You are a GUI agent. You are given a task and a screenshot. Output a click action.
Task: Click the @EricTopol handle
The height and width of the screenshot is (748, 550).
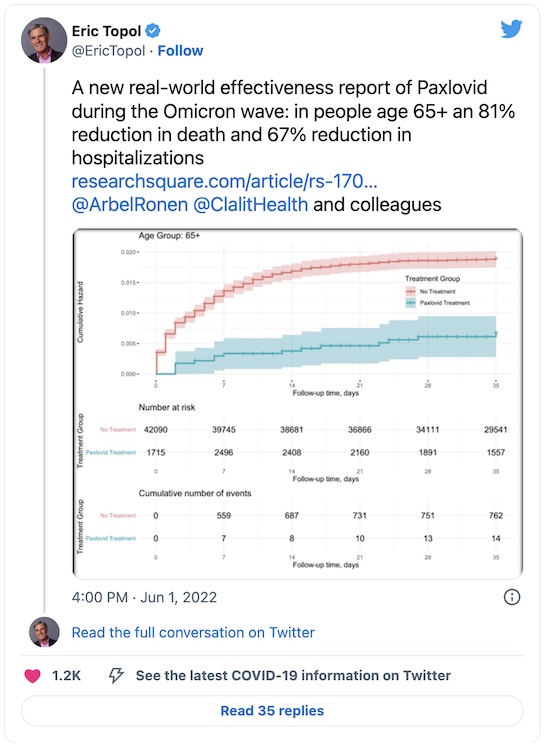(x=108, y=51)
